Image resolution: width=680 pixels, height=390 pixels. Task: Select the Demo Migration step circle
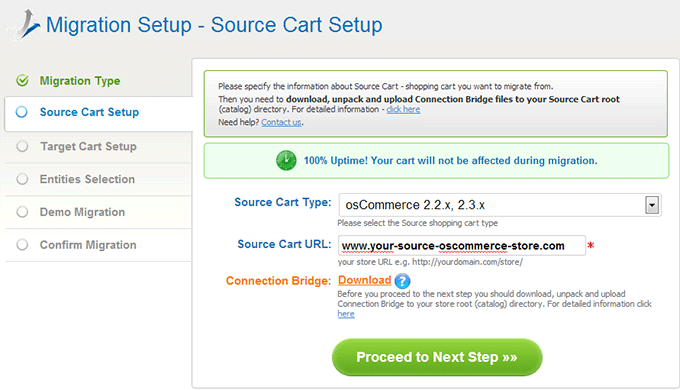[22, 212]
